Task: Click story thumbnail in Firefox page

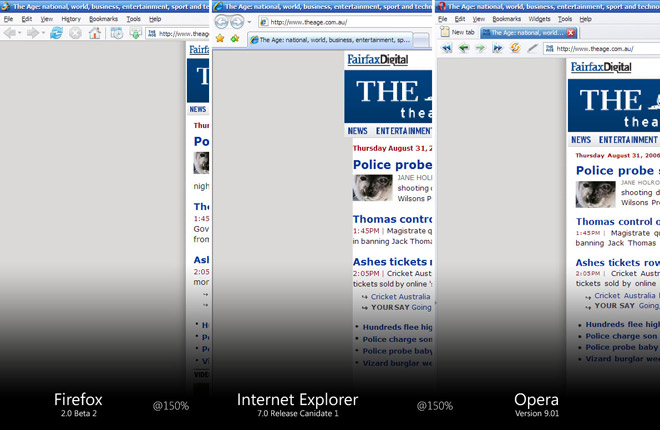Action: click(201, 163)
